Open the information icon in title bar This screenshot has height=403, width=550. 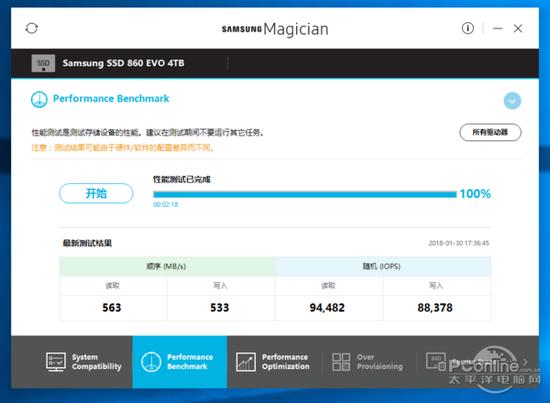point(467,28)
